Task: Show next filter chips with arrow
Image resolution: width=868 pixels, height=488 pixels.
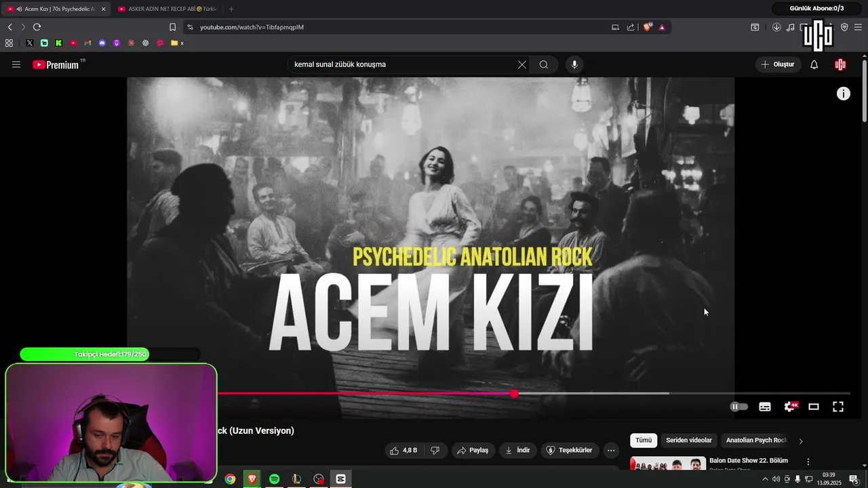Action: 801,441
